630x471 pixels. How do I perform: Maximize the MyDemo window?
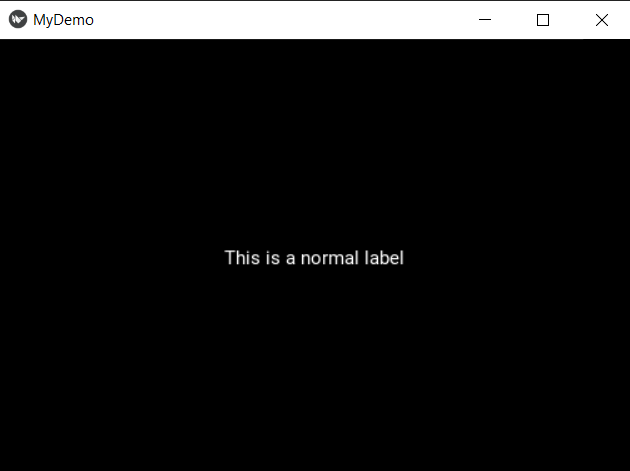(x=543, y=20)
